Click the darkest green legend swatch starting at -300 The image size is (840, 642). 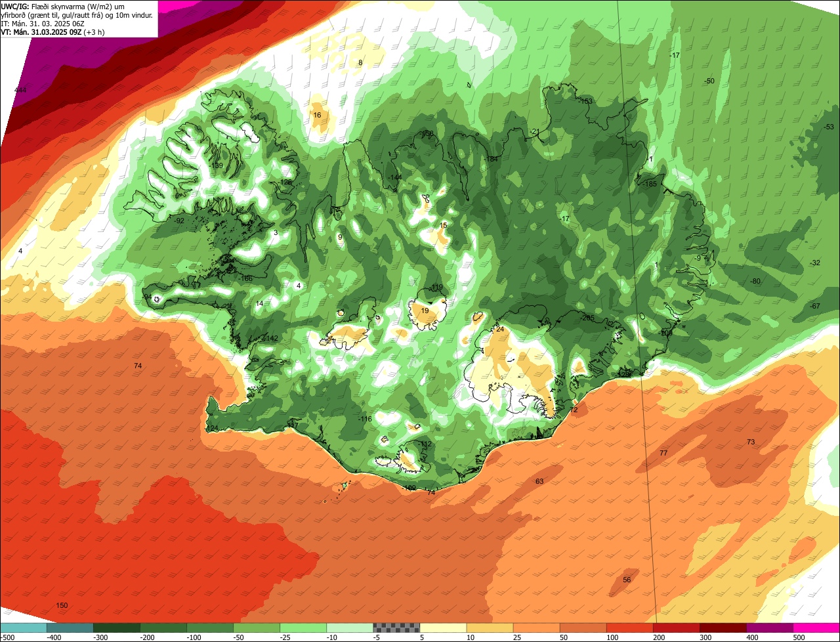tap(117, 628)
